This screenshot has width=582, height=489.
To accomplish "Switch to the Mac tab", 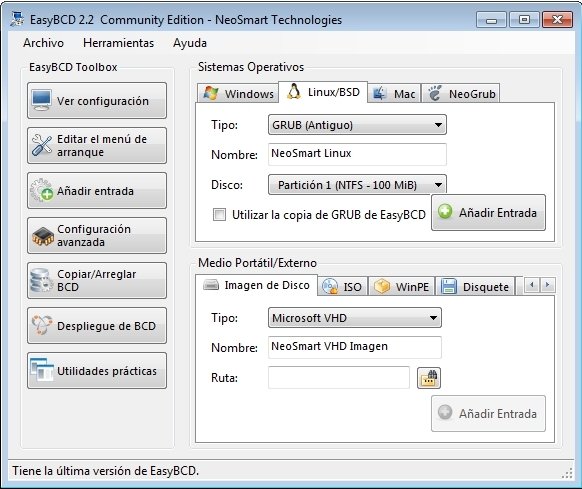I will pyautogui.click(x=394, y=93).
